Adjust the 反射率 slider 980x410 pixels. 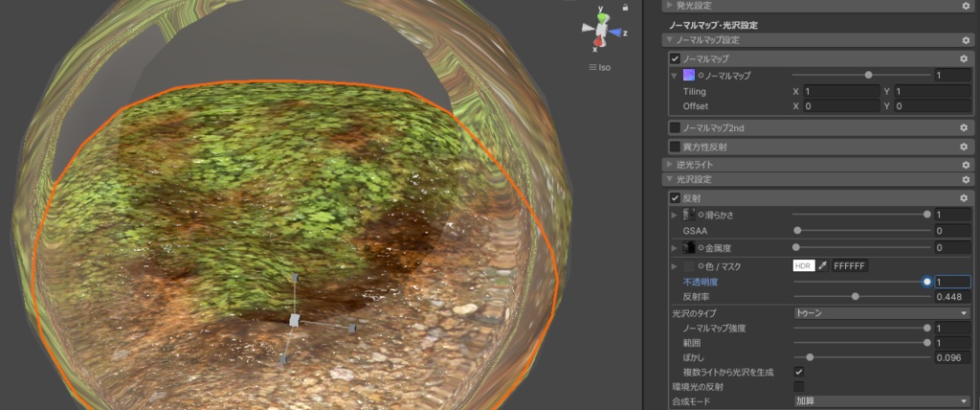[862, 297]
